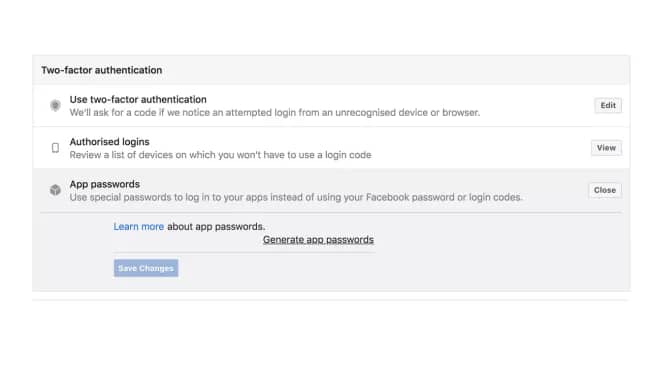Click the word "Facebook" in App passwords description

pyautogui.click(x=388, y=197)
